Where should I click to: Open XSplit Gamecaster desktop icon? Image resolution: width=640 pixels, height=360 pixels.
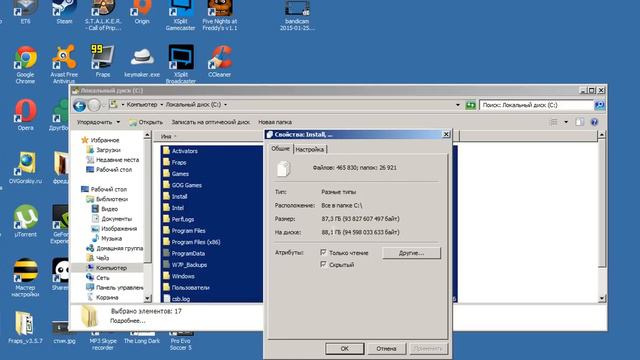(x=180, y=16)
